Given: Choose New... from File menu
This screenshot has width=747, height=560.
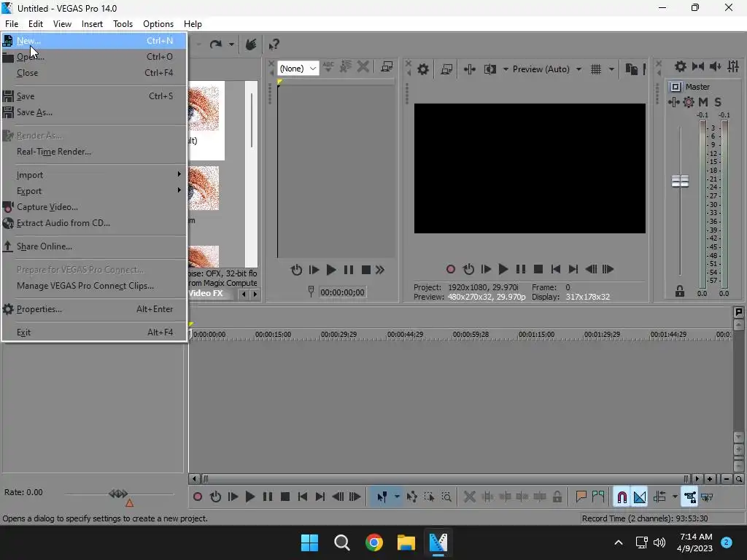Looking at the screenshot, I should click(94, 41).
